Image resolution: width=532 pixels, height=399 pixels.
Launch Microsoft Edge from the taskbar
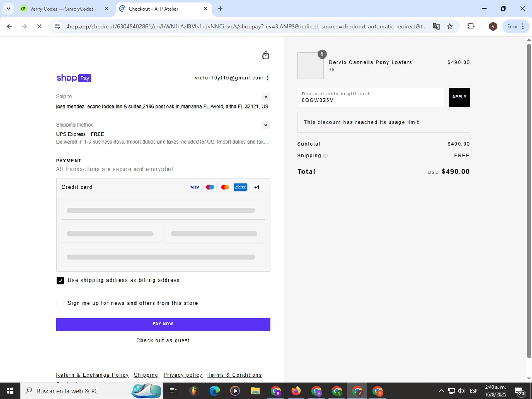coord(215,391)
